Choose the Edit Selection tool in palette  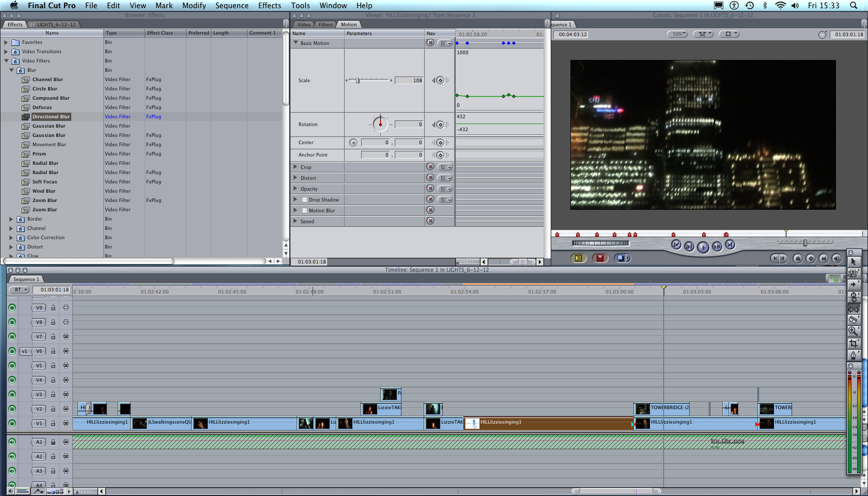pos(853,273)
